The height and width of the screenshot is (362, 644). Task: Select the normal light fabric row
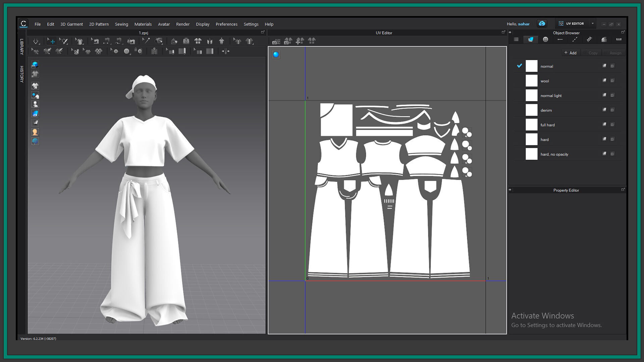[x=568, y=95]
